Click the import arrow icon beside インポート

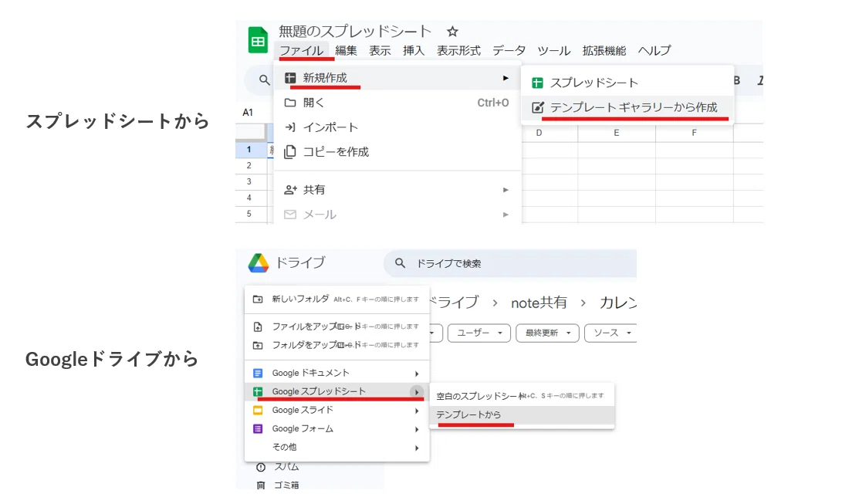pyautogui.click(x=290, y=127)
